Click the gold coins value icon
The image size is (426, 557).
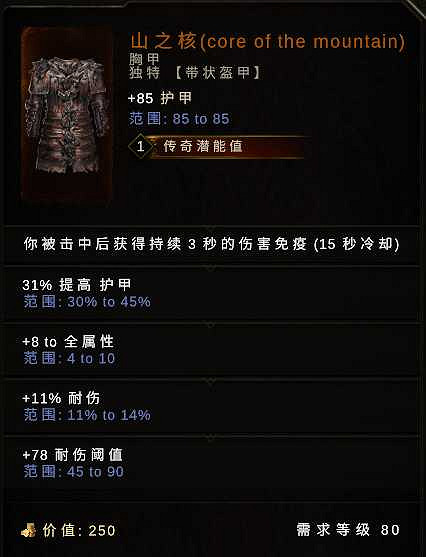(x=29, y=531)
